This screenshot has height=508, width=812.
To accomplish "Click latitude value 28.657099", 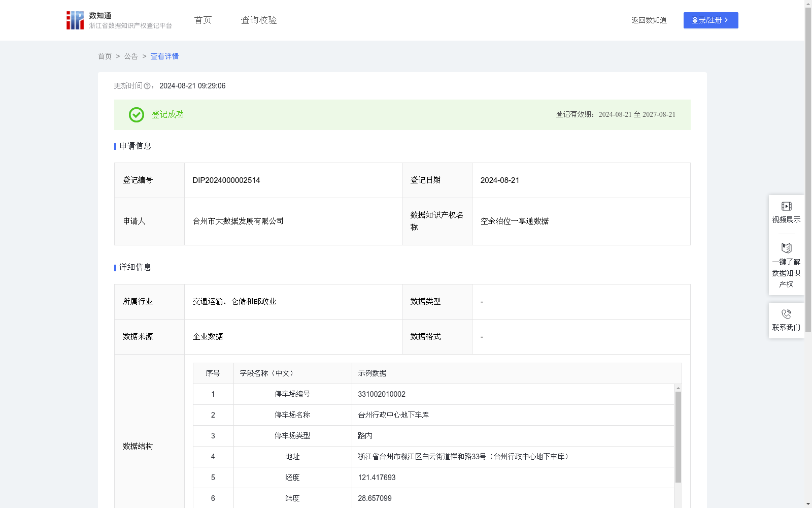I will [375, 498].
